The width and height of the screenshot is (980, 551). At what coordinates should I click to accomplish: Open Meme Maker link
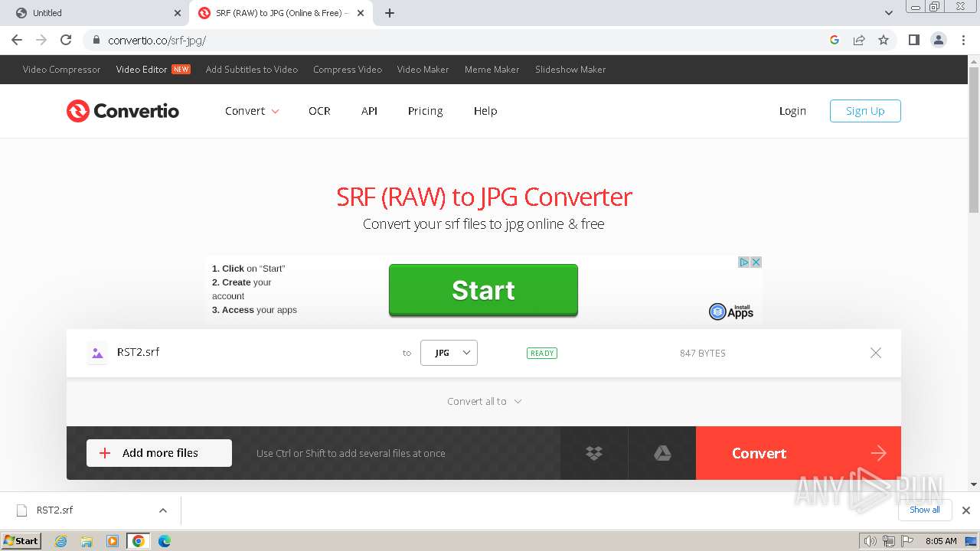point(492,70)
